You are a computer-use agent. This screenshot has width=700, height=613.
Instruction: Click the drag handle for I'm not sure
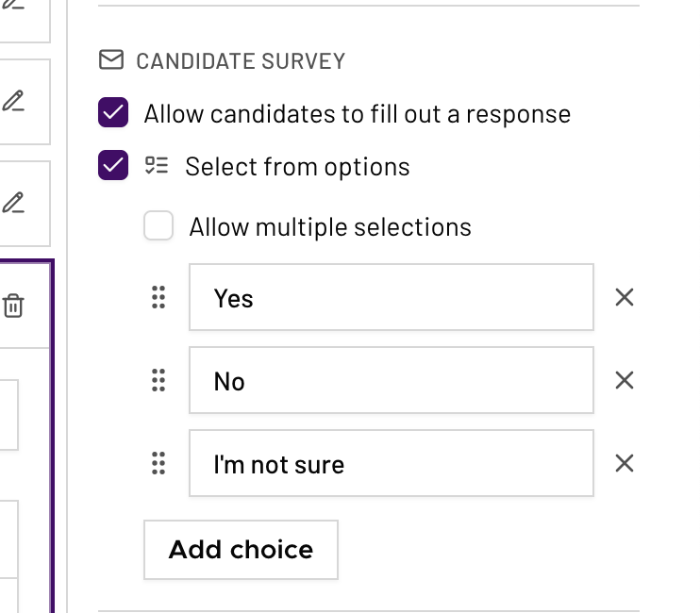(x=158, y=463)
